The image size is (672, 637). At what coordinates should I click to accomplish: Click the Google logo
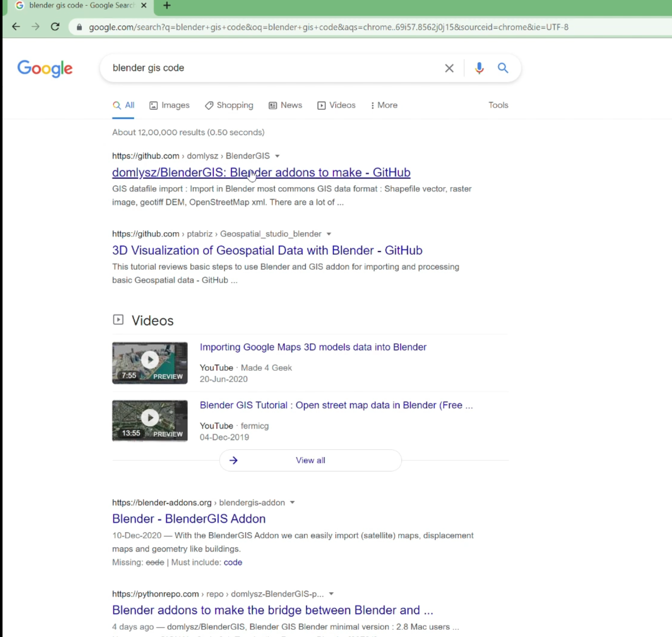(x=45, y=69)
